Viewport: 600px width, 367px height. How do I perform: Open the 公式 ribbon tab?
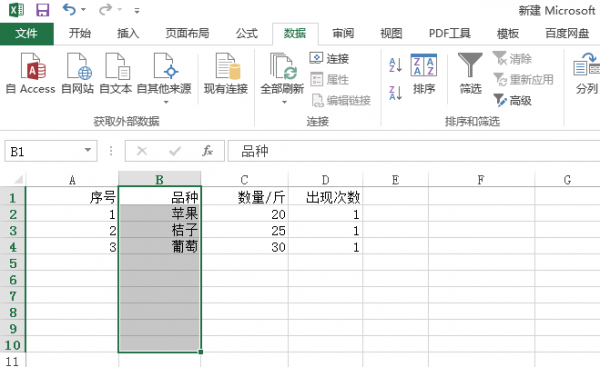tap(246, 33)
